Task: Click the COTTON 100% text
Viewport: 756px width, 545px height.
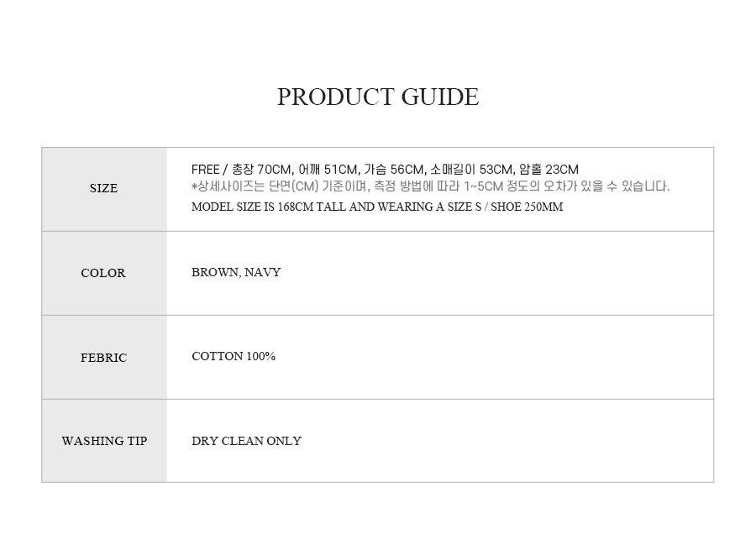Action: 234,356
